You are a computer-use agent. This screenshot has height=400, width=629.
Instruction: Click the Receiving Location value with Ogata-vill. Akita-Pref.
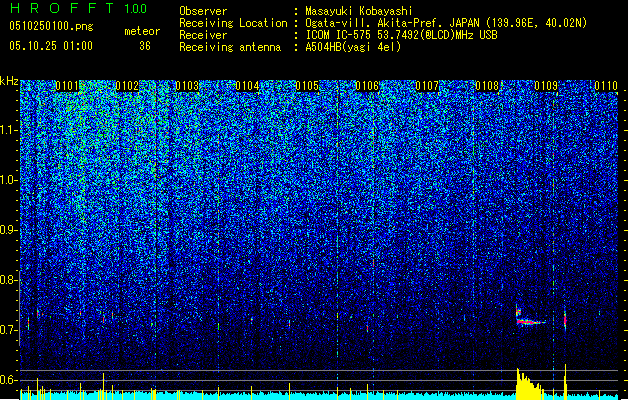point(446,23)
